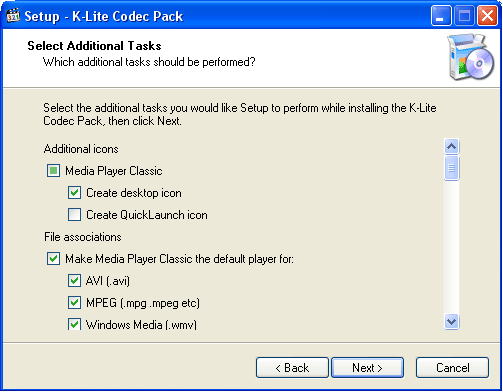503x392 pixels.
Task: Click the scrollbar up arrow
Action: 452,146
